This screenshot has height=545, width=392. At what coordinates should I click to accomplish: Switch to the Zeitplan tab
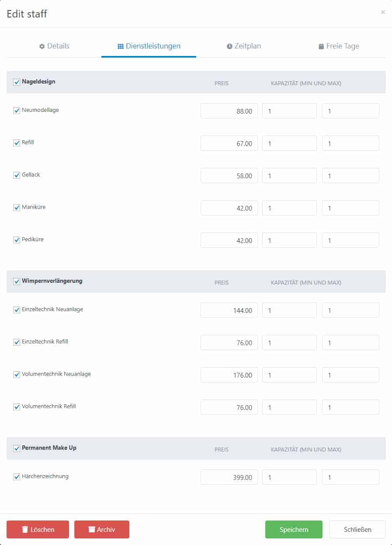(244, 46)
